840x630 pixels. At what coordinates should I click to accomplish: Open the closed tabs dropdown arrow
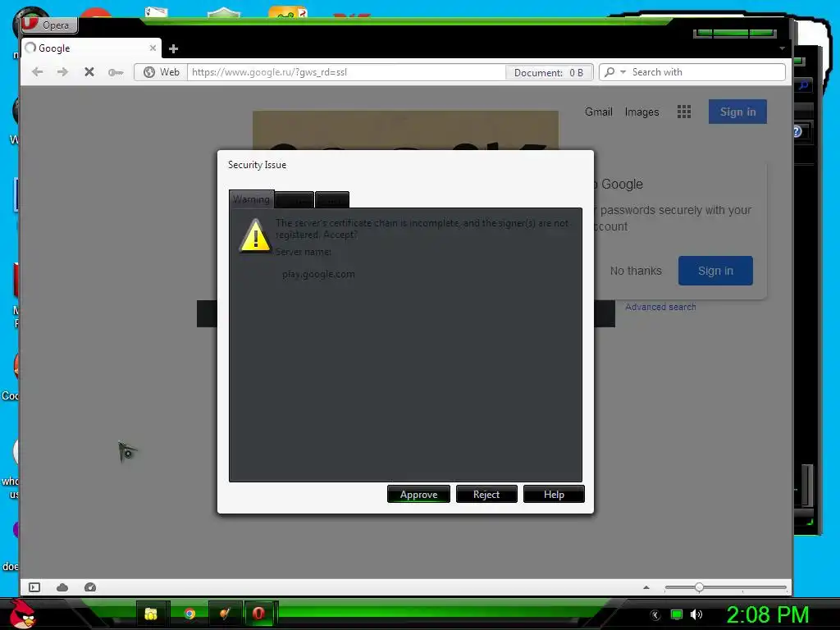click(782, 48)
